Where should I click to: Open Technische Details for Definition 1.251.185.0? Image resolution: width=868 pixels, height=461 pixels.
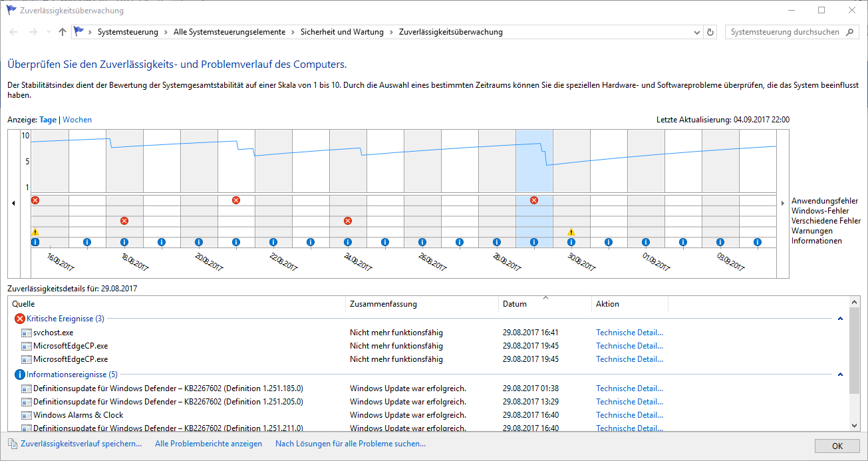pos(629,388)
